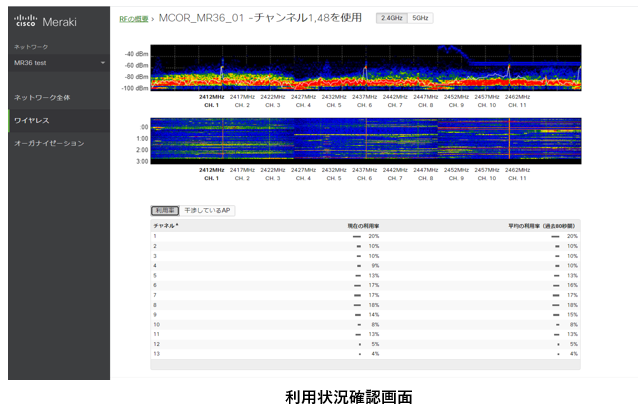Click 2427MHz CH. 4 label under waterfall chart
The height and width of the screenshot is (418, 638).
click(304, 174)
